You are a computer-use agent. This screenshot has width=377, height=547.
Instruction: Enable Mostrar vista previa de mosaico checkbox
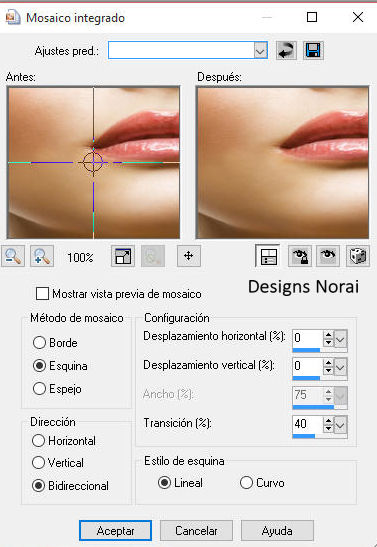tap(42, 294)
